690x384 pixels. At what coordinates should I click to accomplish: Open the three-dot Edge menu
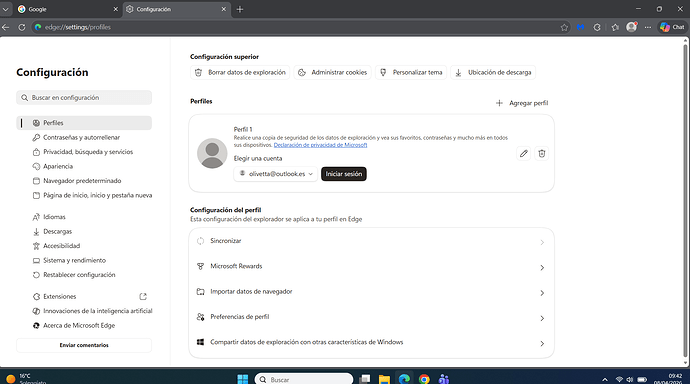tap(648, 27)
